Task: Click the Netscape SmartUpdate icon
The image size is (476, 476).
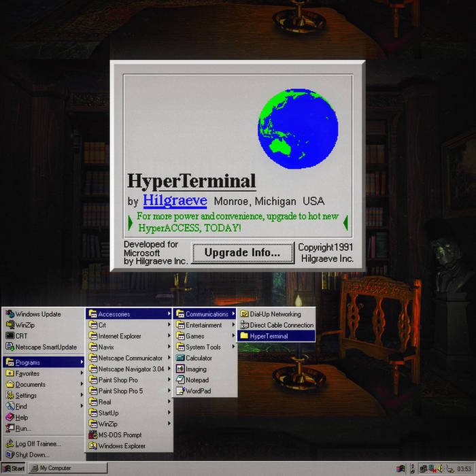Action: (10, 347)
